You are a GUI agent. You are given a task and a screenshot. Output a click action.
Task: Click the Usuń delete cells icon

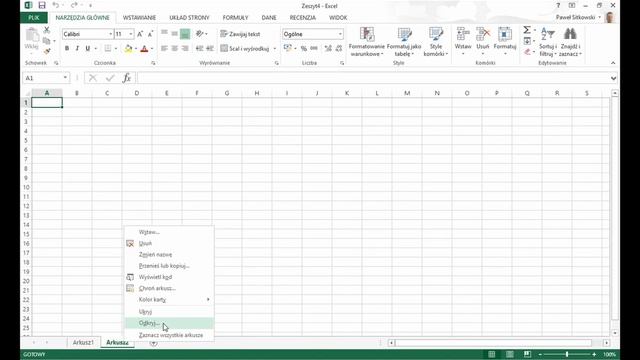pyautogui.click(x=483, y=34)
